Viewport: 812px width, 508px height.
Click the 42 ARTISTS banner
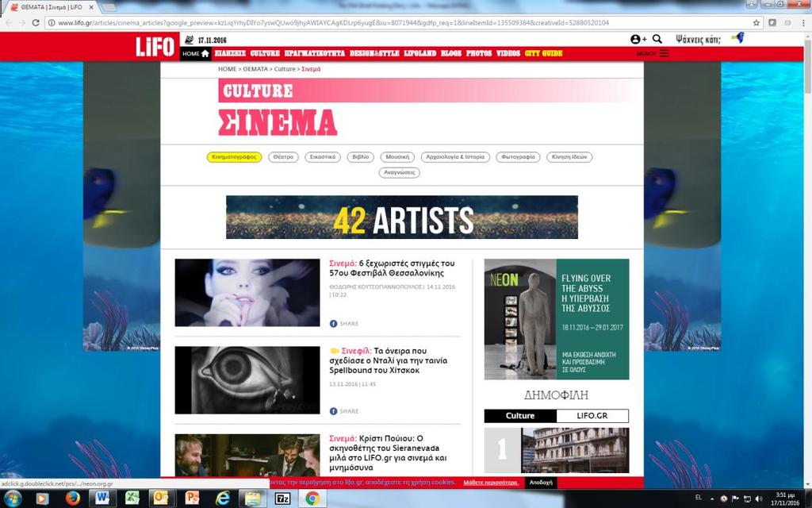402,217
